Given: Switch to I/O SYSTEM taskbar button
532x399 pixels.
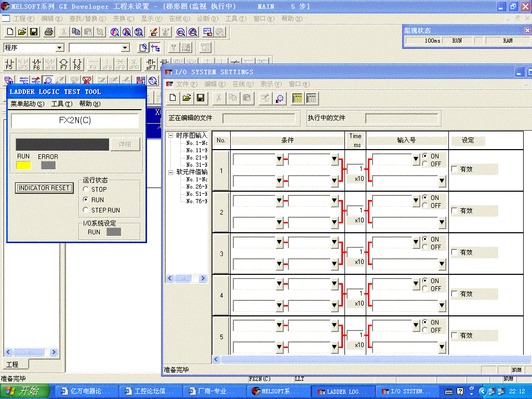Looking at the screenshot, I should pos(407,391).
